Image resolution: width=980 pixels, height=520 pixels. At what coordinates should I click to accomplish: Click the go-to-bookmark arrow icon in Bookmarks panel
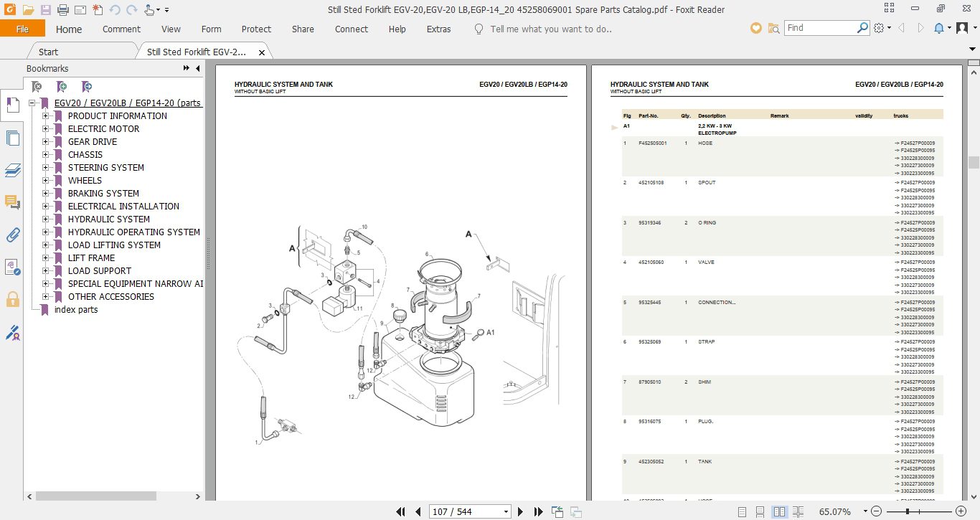click(86, 87)
